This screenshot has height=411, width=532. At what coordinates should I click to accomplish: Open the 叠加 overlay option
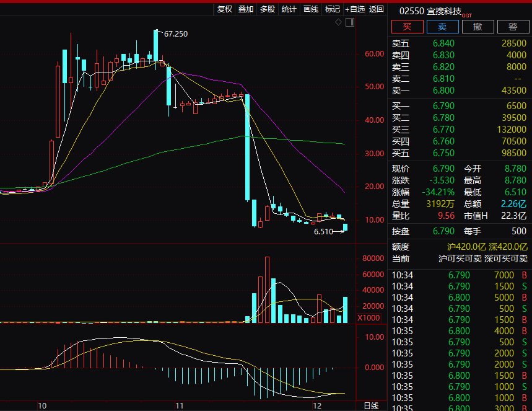(246, 9)
